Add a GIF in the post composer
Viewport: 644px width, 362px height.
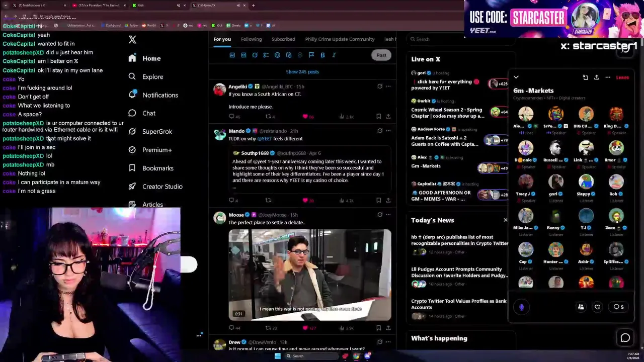tap(244, 55)
